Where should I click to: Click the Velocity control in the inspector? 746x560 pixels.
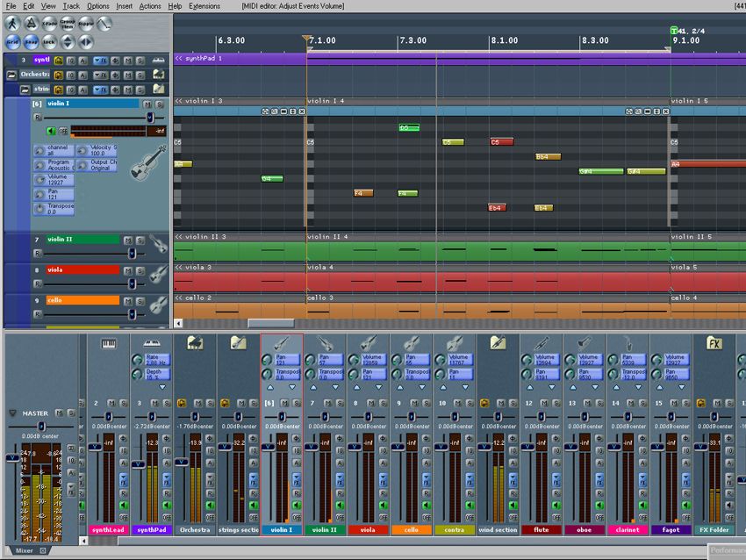click(97, 150)
